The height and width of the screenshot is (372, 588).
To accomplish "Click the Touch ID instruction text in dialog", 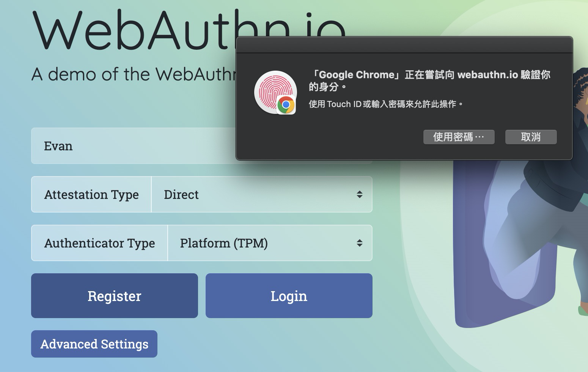I will [x=386, y=104].
